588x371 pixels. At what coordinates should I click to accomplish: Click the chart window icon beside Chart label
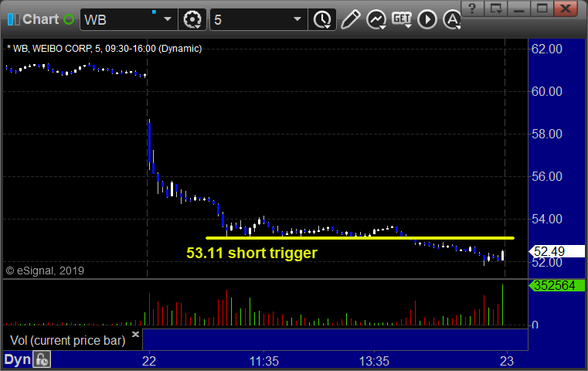(x=13, y=19)
